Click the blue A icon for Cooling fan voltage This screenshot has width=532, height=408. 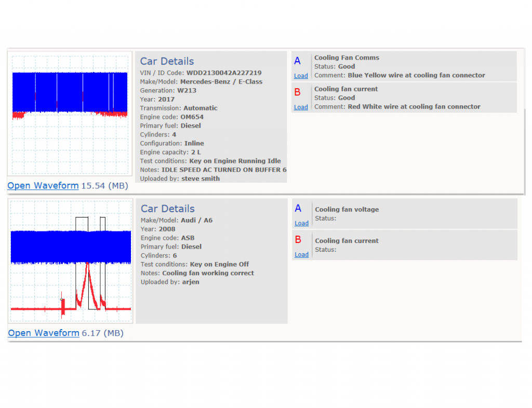(x=298, y=208)
